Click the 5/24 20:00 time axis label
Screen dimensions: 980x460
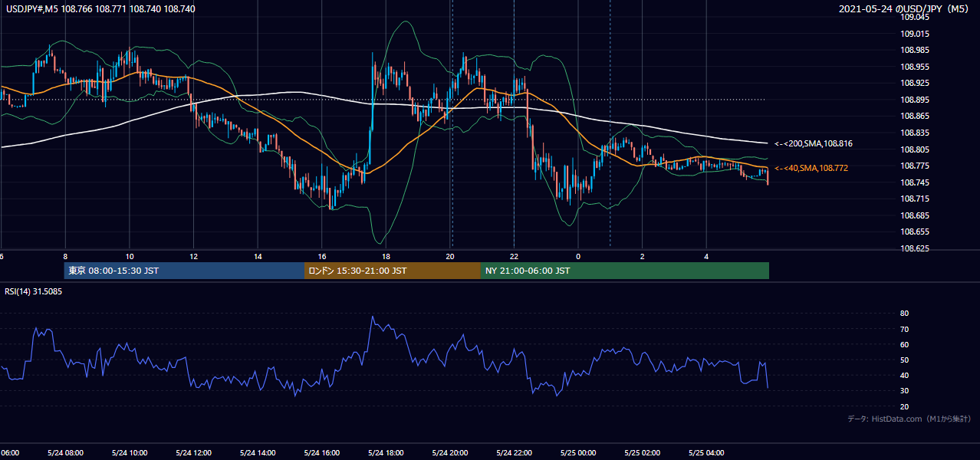450,452
